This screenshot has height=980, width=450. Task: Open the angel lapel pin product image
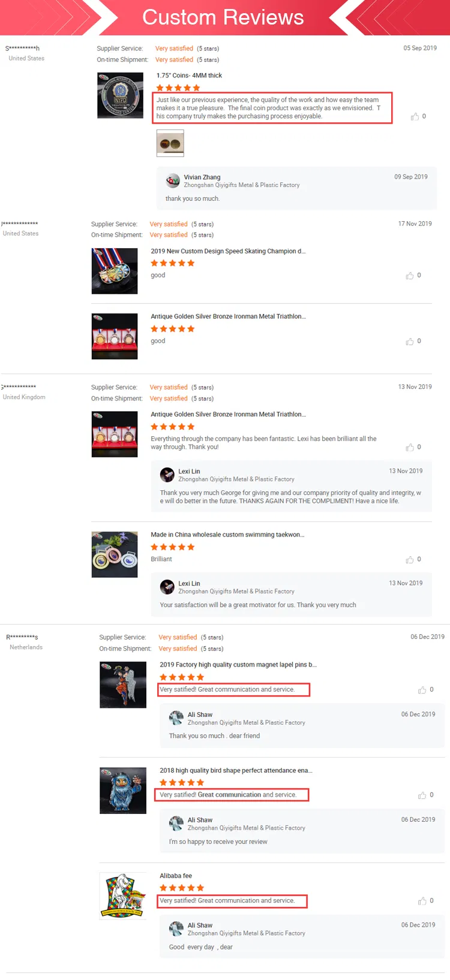point(123,685)
